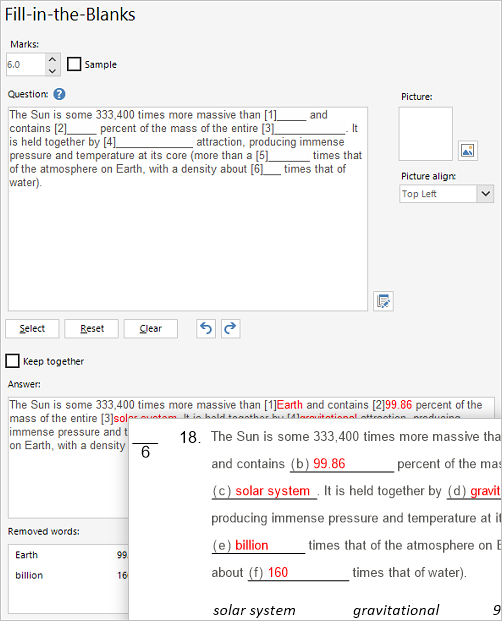502x621 pixels.
Task: Click the question text editor icon
Action: [x=383, y=301]
